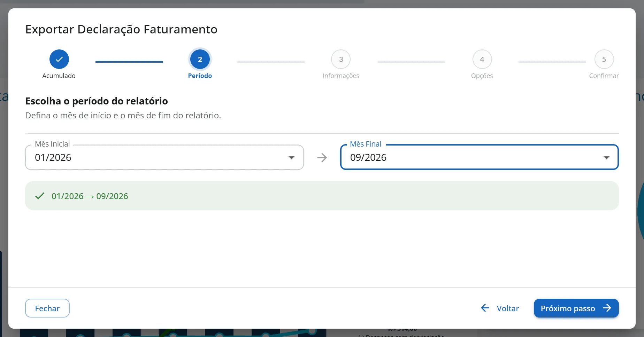
Task: Select step 2 Período circle
Action: (200, 59)
